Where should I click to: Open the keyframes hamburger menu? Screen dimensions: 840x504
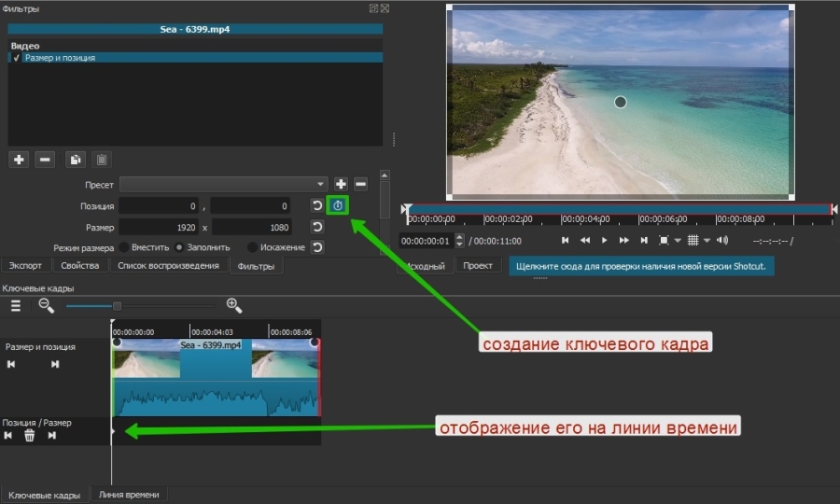[16, 305]
